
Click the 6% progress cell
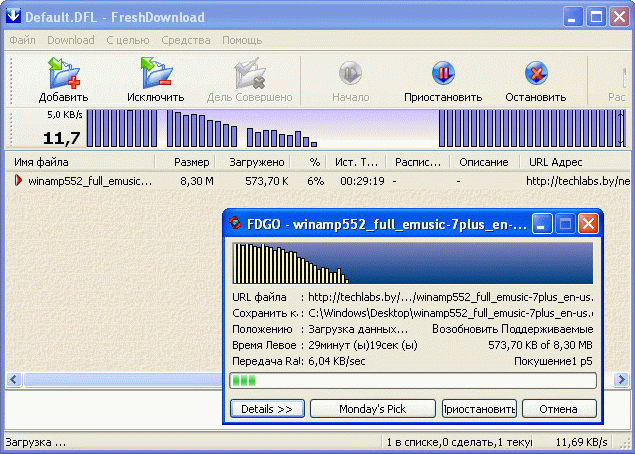[315, 181]
